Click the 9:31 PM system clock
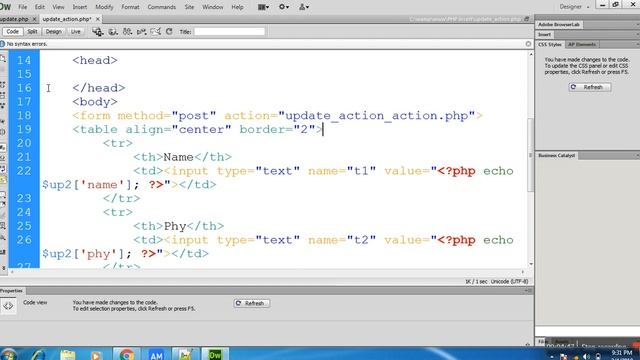This screenshot has width=640, height=360. point(622,353)
